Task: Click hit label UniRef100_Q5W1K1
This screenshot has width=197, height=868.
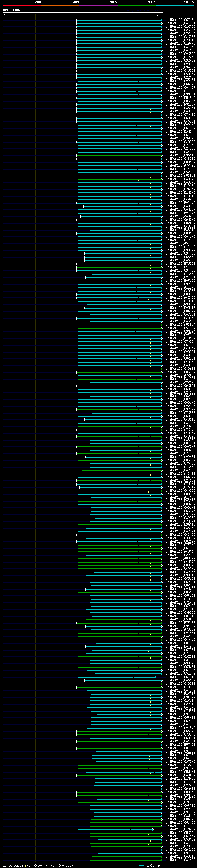Action: click(180, 772)
